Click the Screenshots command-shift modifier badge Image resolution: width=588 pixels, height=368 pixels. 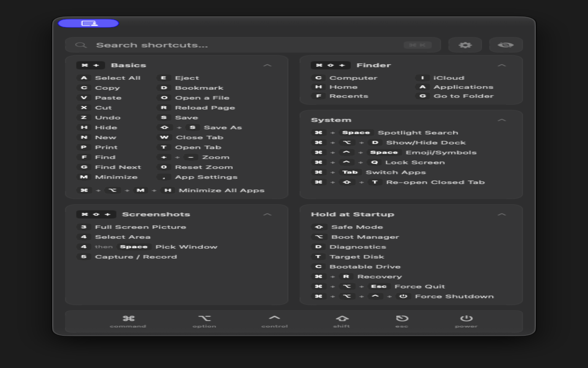coord(96,214)
